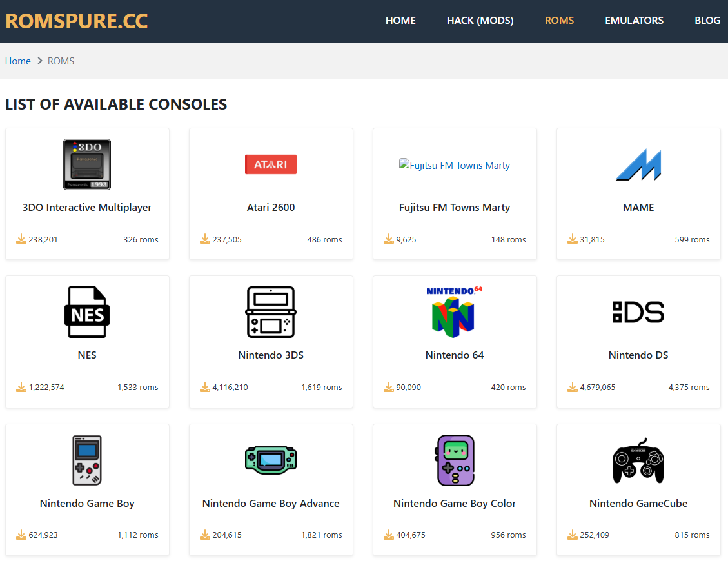Click the NES file icon

(87, 313)
